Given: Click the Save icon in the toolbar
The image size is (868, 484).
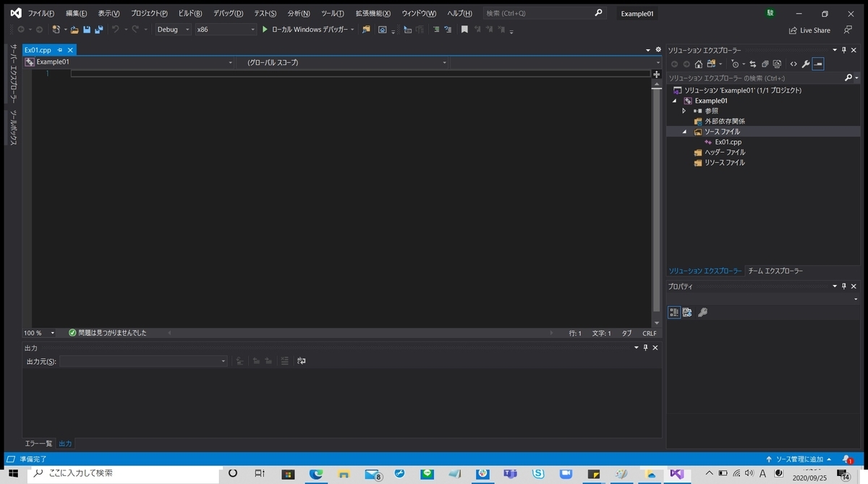Looking at the screenshot, I should point(87,30).
